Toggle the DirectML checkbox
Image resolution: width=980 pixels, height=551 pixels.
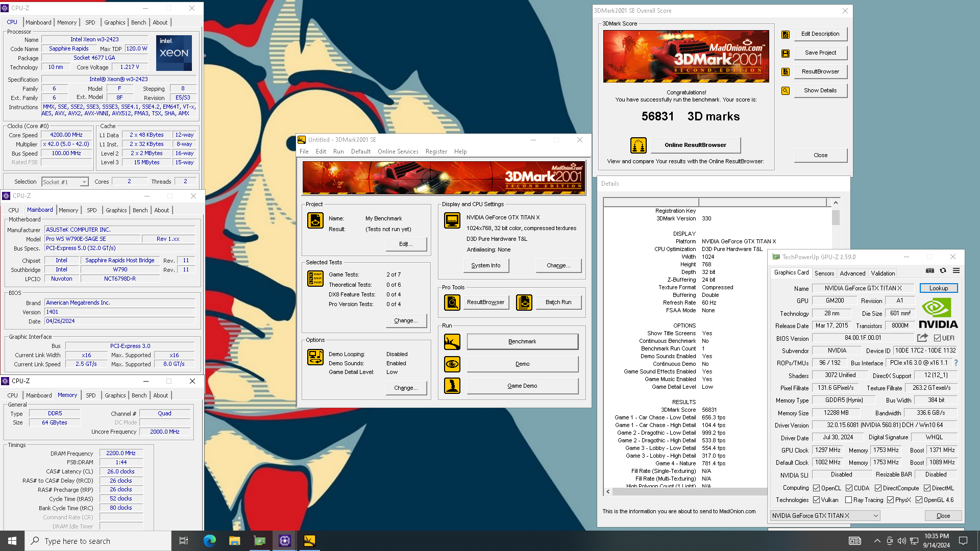pyautogui.click(x=927, y=488)
